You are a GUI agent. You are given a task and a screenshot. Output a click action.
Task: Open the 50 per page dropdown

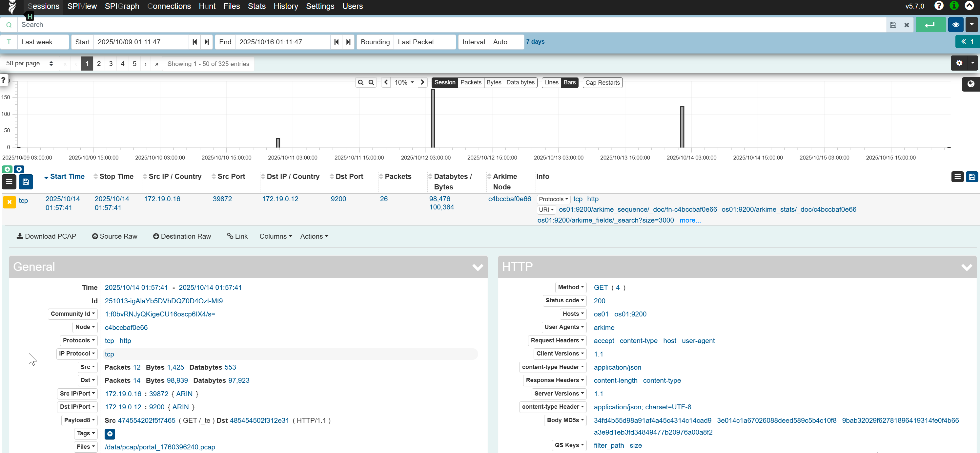point(29,63)
